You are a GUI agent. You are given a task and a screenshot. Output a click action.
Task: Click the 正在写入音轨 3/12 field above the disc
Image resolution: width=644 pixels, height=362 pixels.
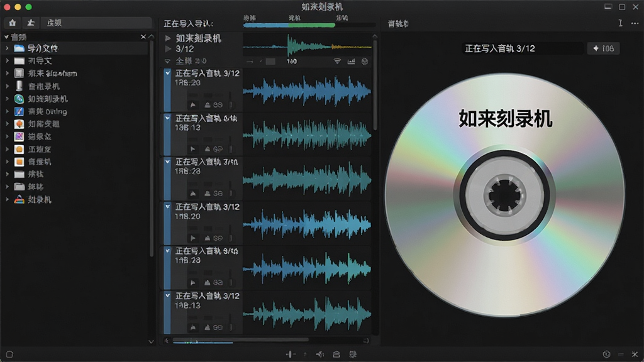(522, 48)
